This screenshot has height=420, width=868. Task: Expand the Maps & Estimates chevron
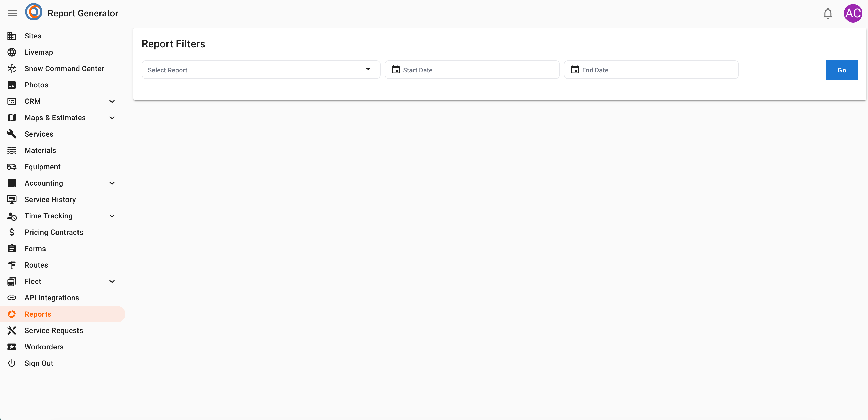pos(112,118)
